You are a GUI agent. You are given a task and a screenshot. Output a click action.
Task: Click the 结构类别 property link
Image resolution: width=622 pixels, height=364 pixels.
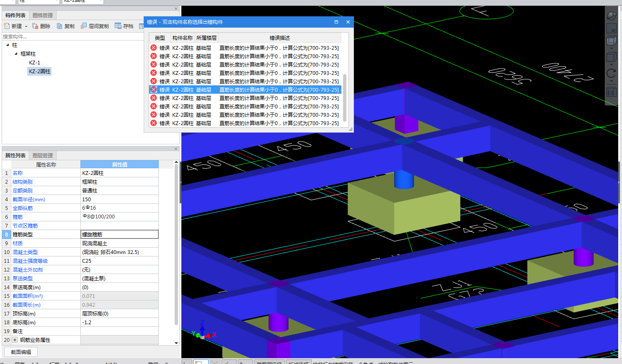pyautogui.click(x=23, y=182)
